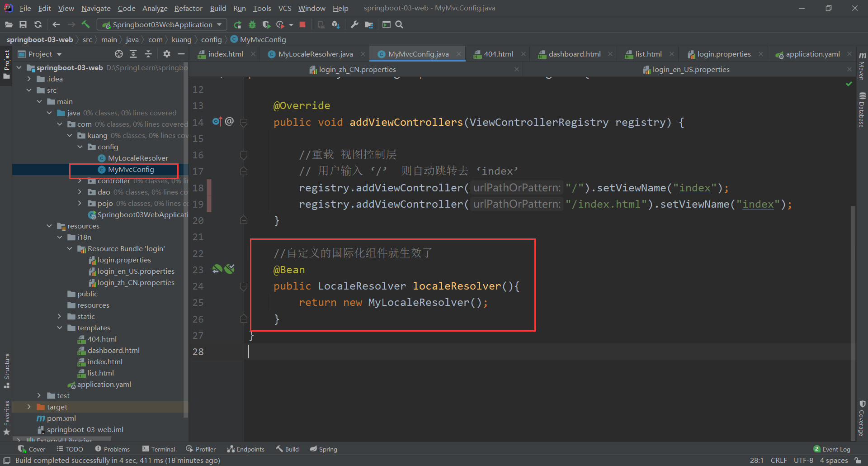The height and width of the screenshot is (466, 868).
Task: Click the Rerun application icon
Action: click(237, 24)
